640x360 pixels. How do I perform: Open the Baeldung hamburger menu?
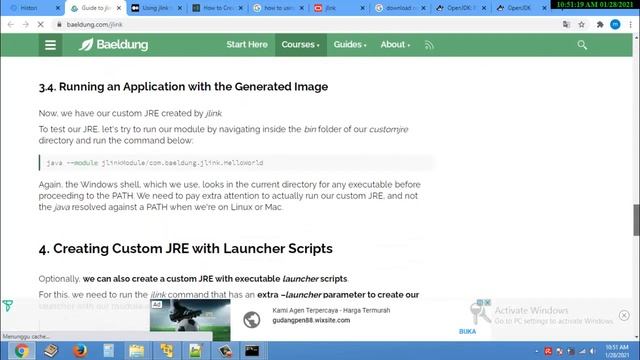click(x=50, y=45)
